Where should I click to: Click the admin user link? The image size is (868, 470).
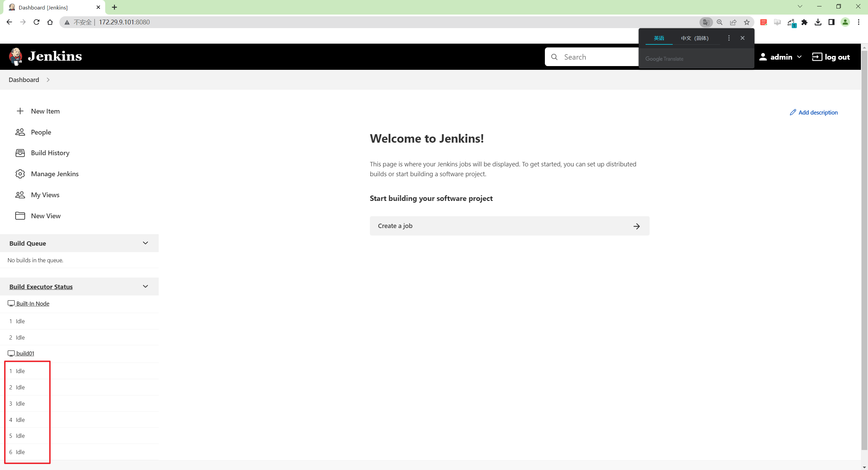[781, 57]
